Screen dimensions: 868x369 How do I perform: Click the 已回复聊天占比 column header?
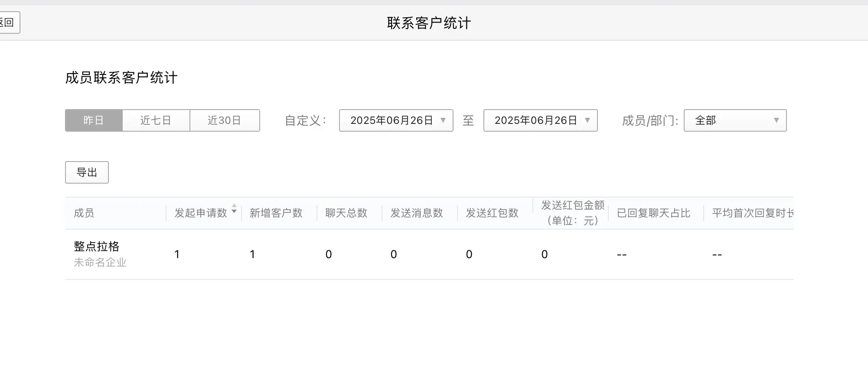pyautogui.click(x=653, y=213)
